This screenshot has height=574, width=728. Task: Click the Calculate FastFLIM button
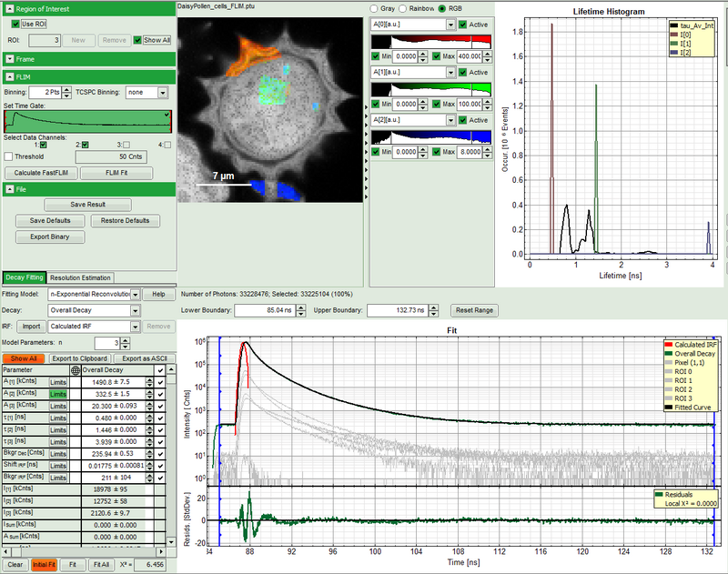39,172
